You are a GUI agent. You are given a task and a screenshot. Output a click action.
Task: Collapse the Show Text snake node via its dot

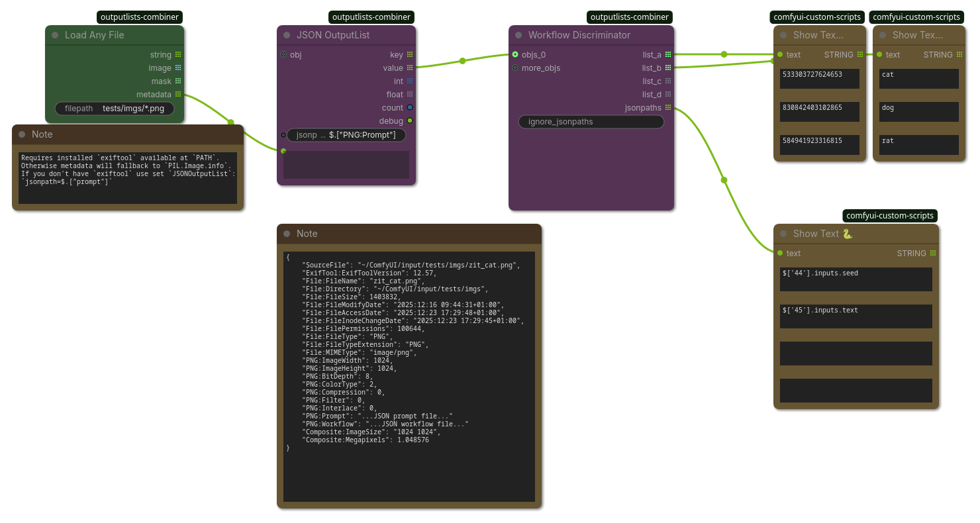pyautogui.click(x=784, y=234)
